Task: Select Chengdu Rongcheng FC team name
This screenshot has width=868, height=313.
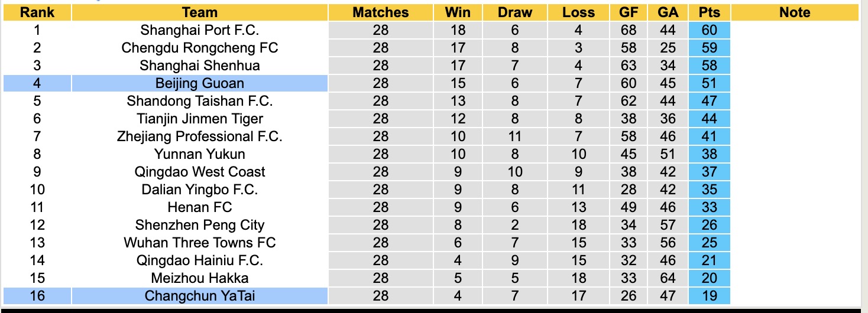Action: click(x=200, y=48)
